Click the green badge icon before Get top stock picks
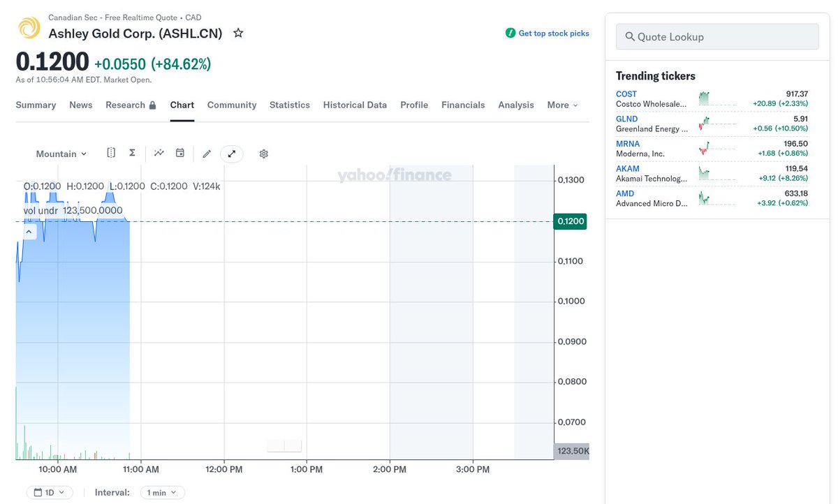838x504 pixels. coord(510,33)
